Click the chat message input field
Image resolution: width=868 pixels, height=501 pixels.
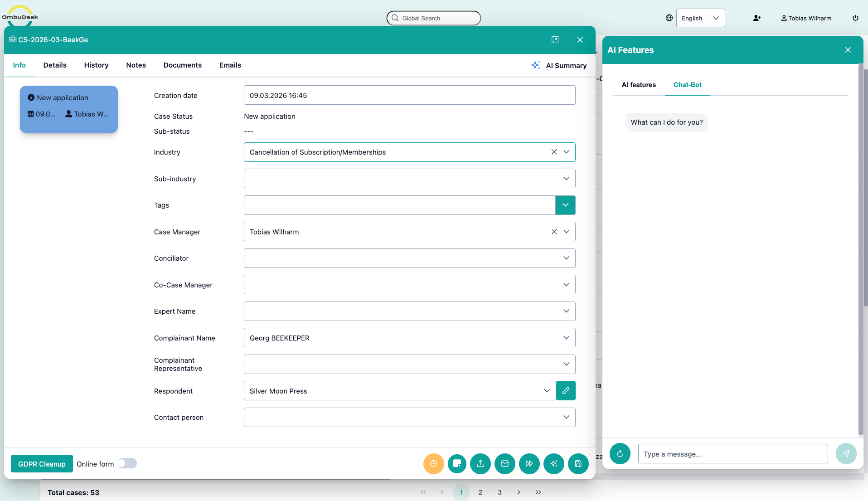coord(732,454)
